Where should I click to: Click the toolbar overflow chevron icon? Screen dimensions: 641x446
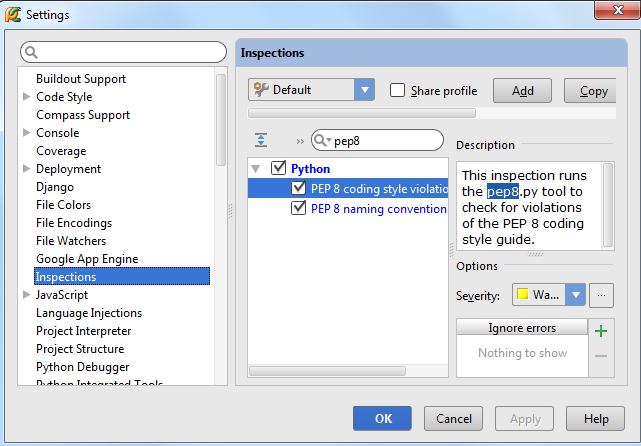(x=300, y=141)
